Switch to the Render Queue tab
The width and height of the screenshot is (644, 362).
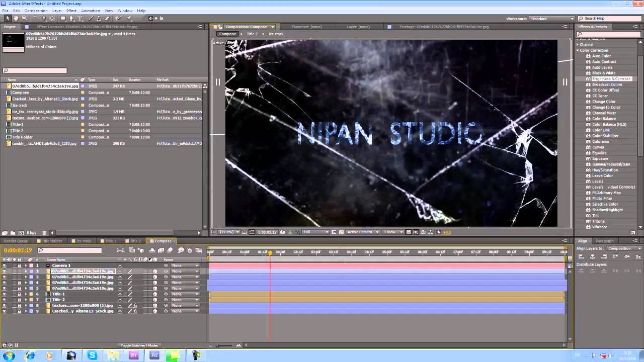tap(16, 241)
